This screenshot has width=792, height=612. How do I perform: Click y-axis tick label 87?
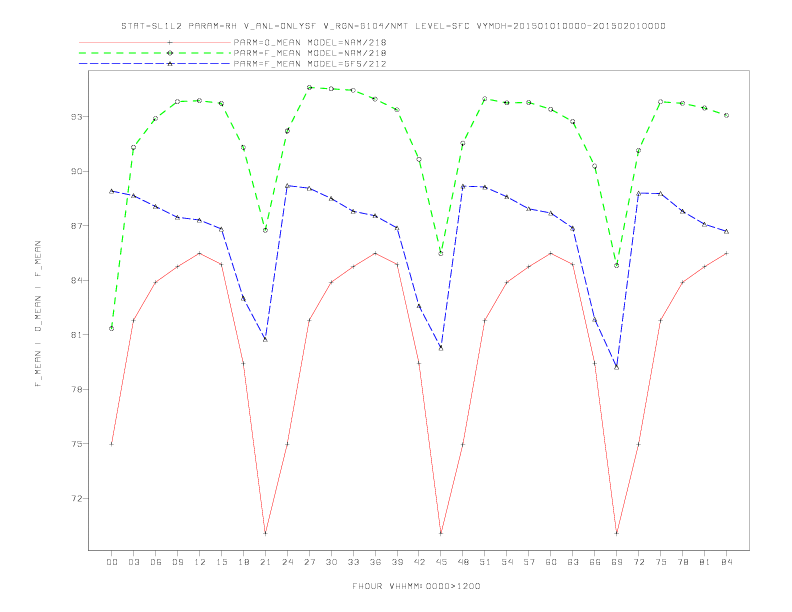click(76, 226)
